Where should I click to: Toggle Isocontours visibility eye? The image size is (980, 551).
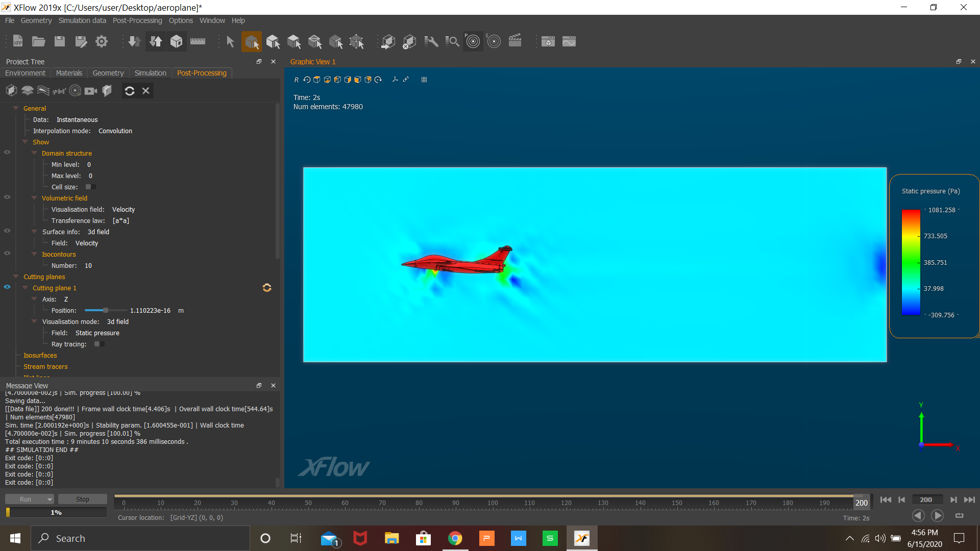(7, 253)
